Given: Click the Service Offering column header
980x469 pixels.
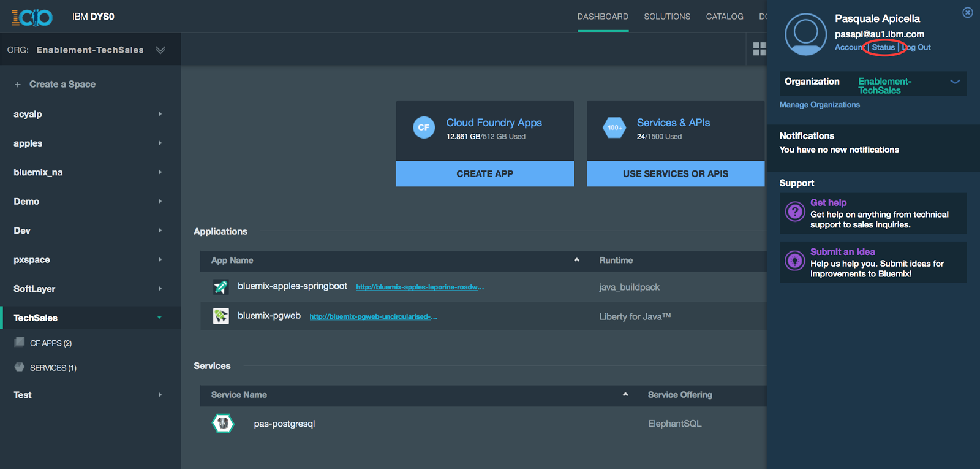Looking at the screenshot, I should 680,395.
